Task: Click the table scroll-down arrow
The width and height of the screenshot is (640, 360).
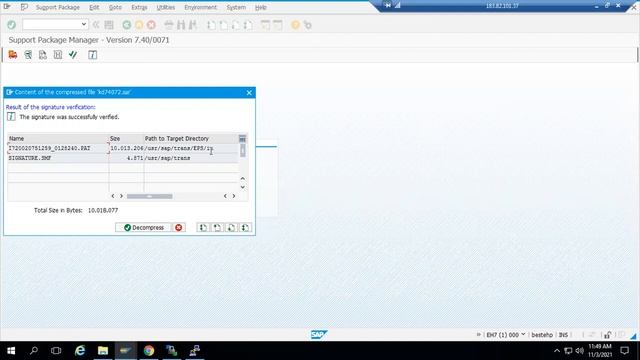Action: [x=242, y=187]
